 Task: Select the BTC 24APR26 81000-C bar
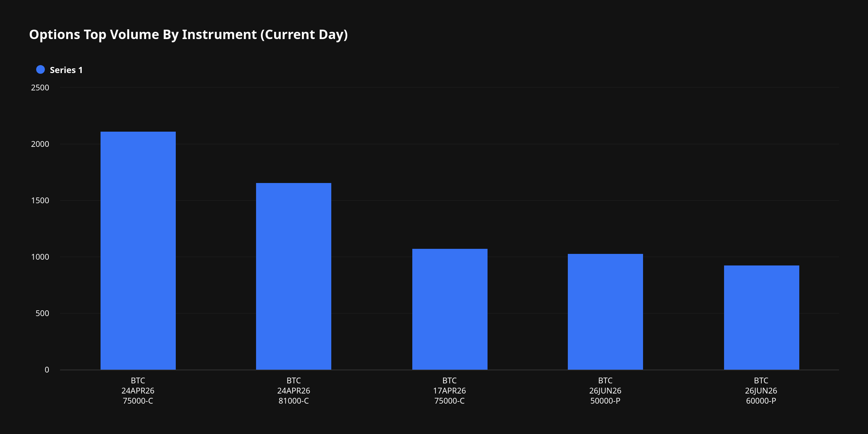(x=293, y=276)
